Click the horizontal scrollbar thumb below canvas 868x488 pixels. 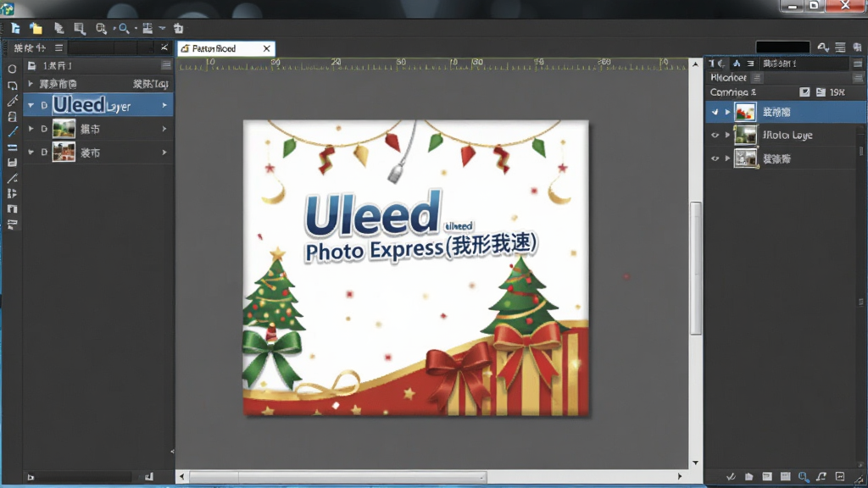coord(338,476)
